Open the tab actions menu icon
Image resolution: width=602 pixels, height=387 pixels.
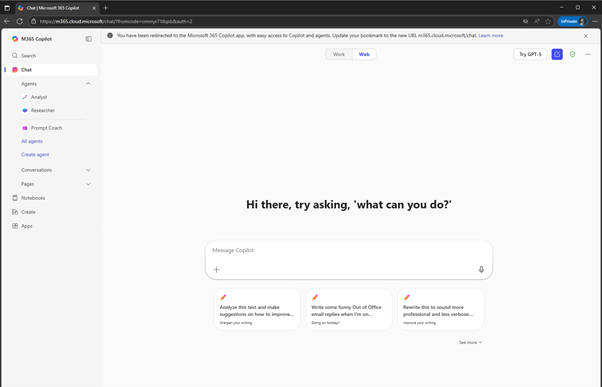click(x=7, y=8)
